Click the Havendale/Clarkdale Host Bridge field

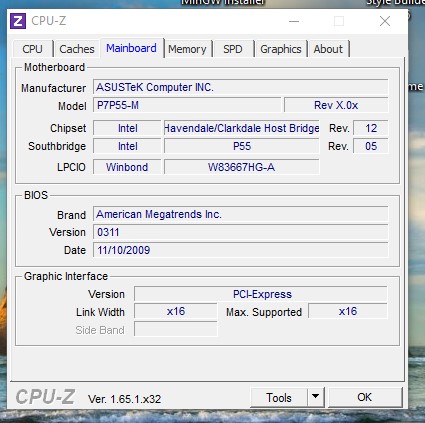(242, 128)
